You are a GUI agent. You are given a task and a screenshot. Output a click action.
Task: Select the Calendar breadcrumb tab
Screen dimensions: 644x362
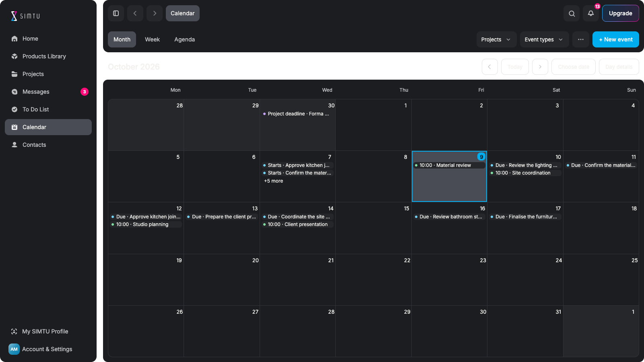pyautogui.click(x=183, y=13)
